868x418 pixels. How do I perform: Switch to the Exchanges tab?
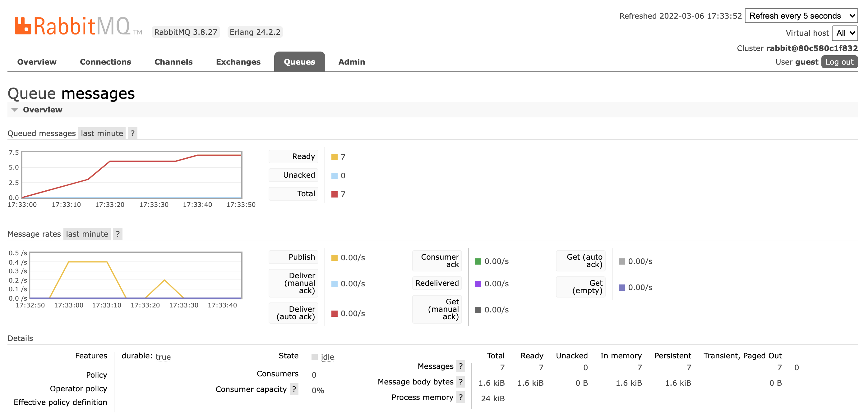point(238,62)
